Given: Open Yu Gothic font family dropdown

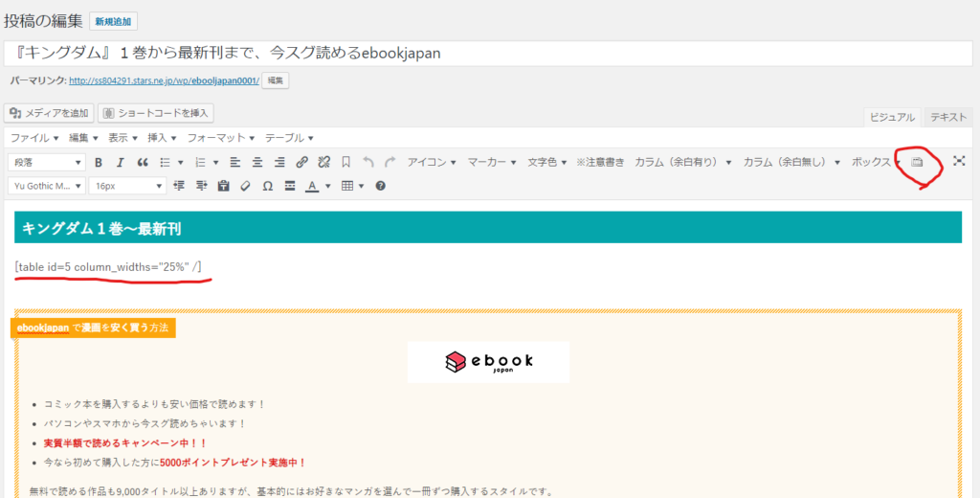Looking at the screenshot, I should click(46, 186).
